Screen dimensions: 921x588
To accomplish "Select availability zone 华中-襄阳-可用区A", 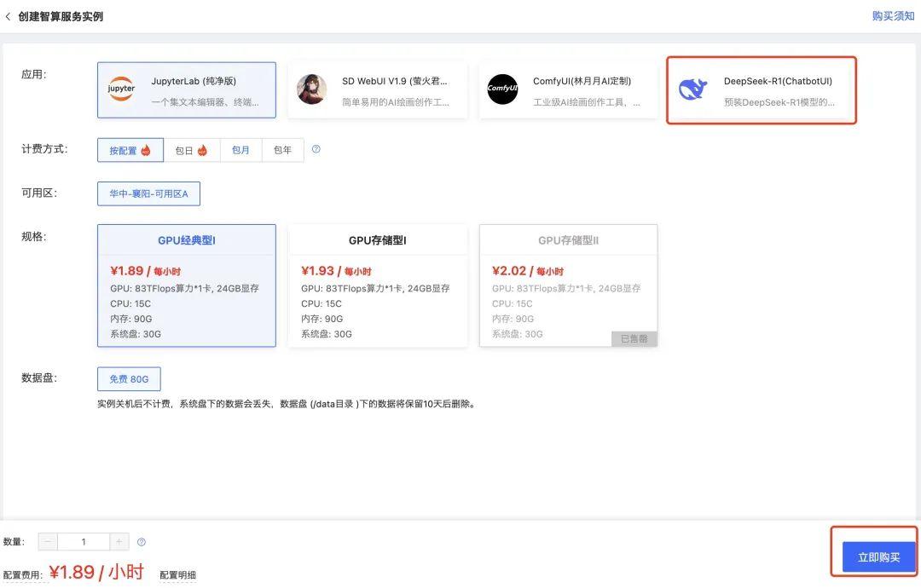I will [x=148, y=193].
